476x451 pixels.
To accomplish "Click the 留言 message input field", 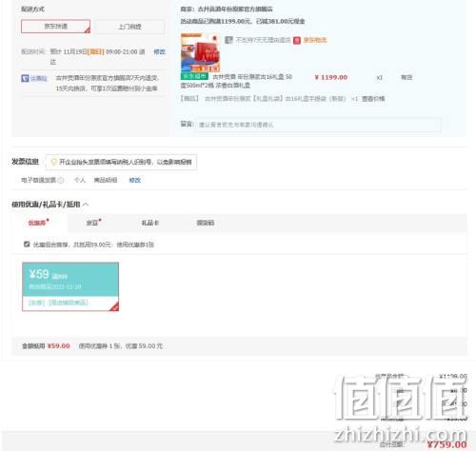I will pos(318,125).
